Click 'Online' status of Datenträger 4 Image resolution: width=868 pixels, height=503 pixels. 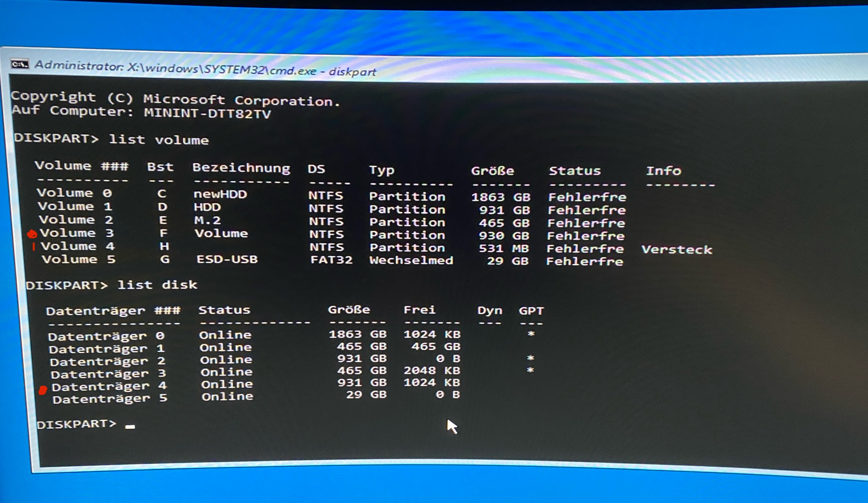click(227, 384)
